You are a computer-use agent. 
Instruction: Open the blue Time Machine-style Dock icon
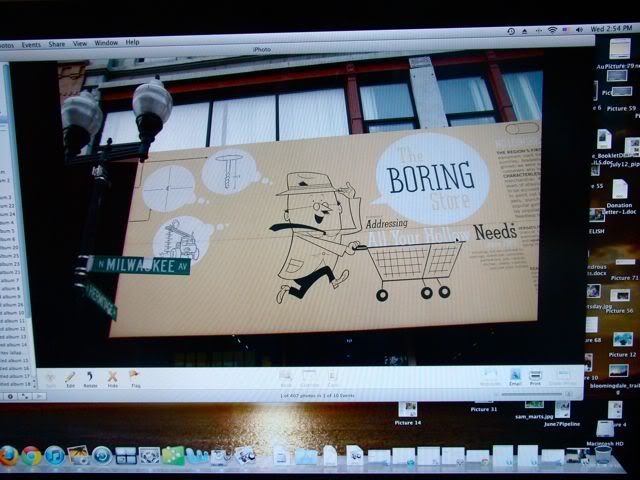tap(102, 456)
